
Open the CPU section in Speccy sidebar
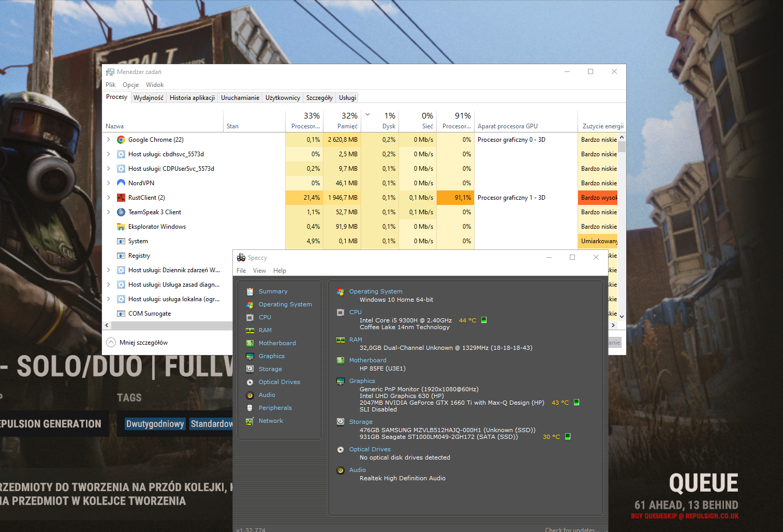click(x=264, y=317)
